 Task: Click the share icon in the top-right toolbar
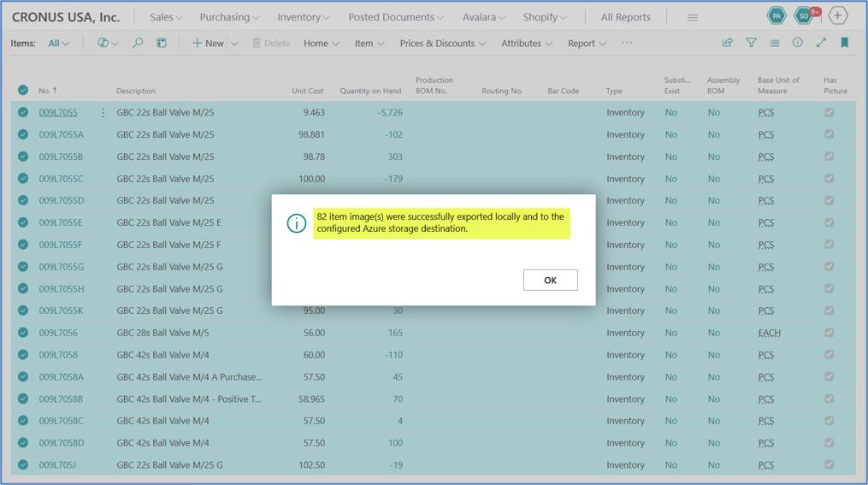(728, 43)
